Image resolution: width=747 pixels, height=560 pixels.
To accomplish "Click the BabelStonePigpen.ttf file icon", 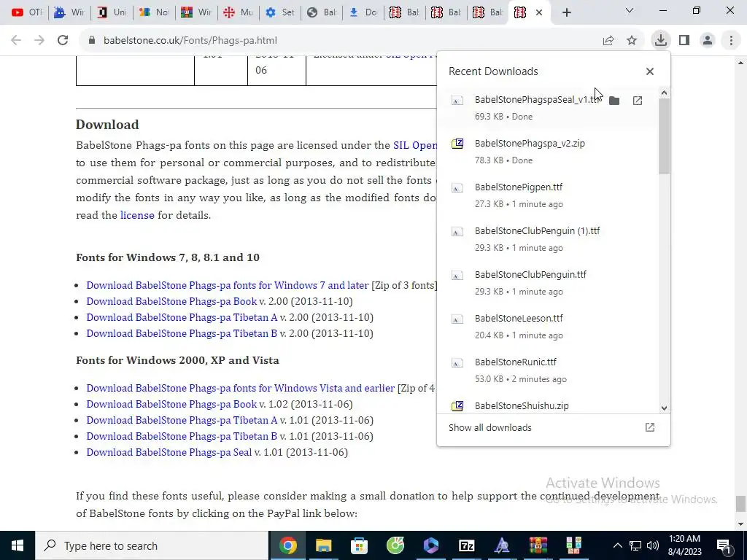I will coord(457,187).
